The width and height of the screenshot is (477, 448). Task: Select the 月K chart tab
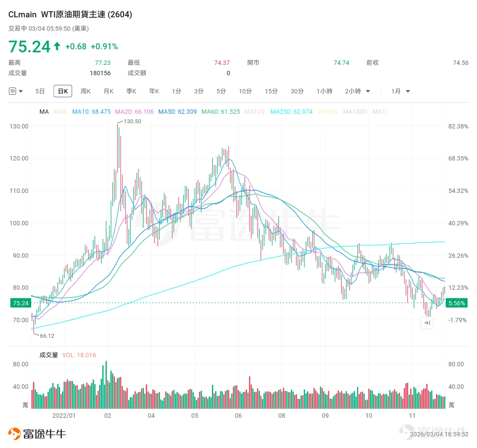click(109, 91)
